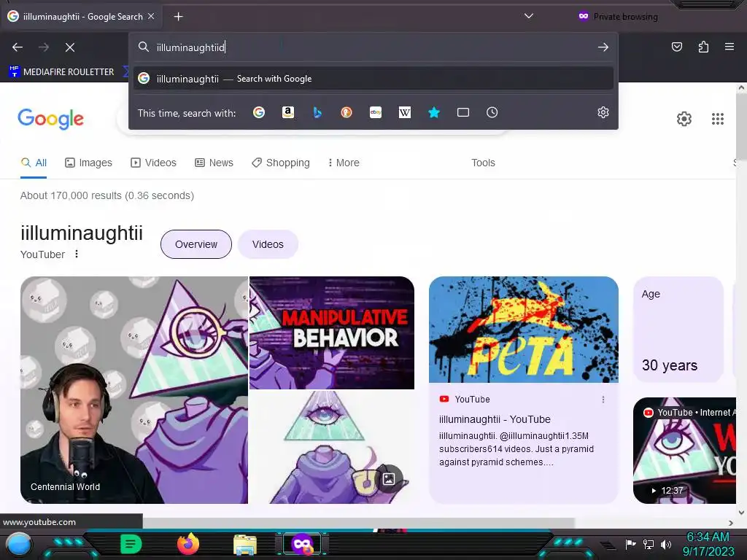Image resolution: width=747 pixels, height=560 pixels.
Task: Open Firefox from the taskbar
Action: (188, 544)
